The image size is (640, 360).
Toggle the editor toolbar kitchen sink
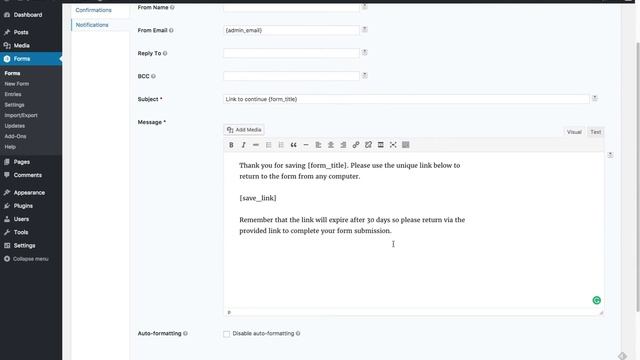406,145
